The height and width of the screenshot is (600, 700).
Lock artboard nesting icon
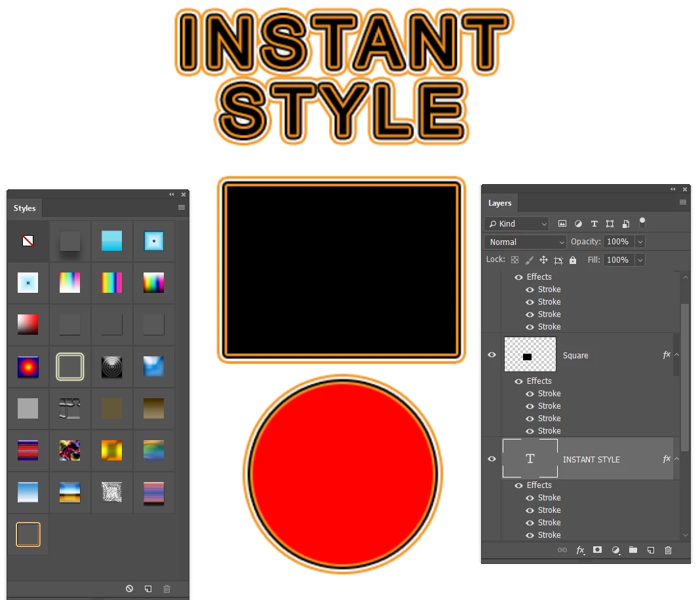(558, 260)
